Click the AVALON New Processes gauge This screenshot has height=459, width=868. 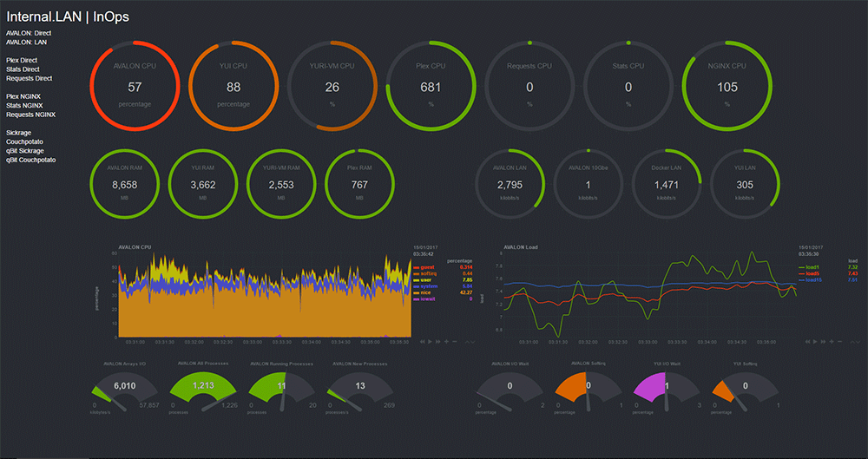(360, 389)
